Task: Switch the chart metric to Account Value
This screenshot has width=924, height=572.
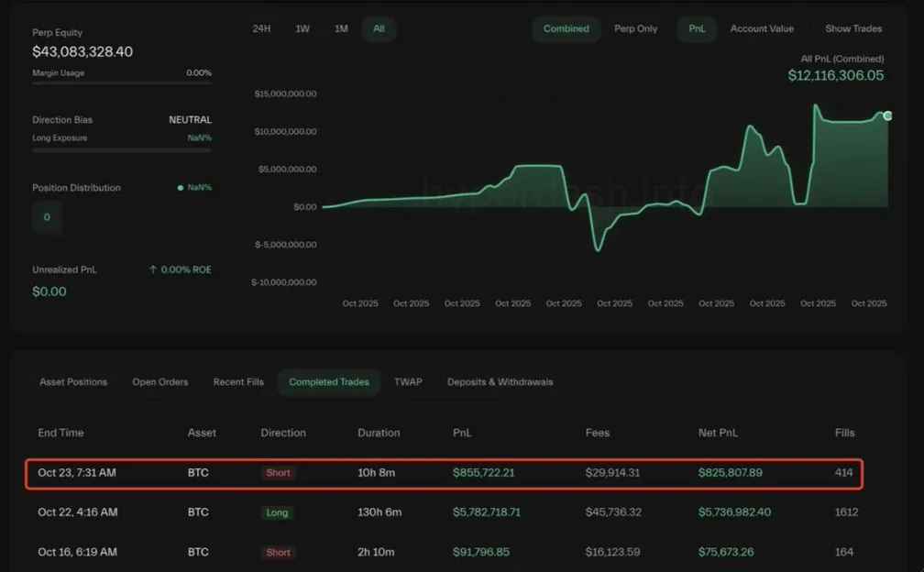Action: (762, 28)
